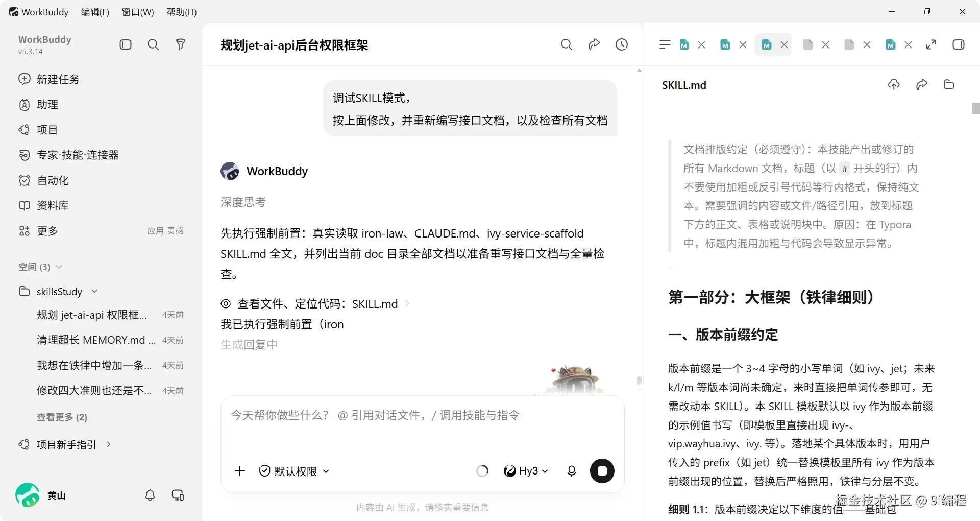The height and width of the screenshot is (521, 980).
Task: Close the first document tab
Action: pos(702,45)
